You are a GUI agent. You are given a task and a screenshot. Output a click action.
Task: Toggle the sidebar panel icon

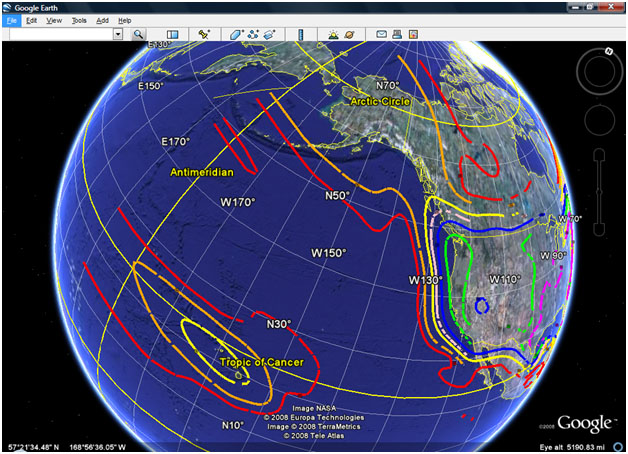(172, 35)
